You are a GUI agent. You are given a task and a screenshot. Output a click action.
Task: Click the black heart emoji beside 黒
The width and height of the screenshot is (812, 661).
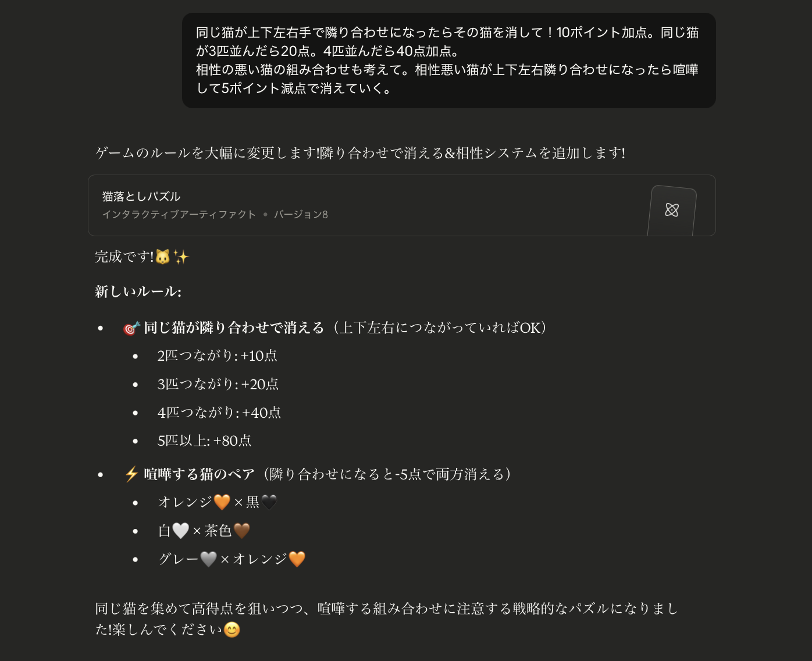point(269,502)
